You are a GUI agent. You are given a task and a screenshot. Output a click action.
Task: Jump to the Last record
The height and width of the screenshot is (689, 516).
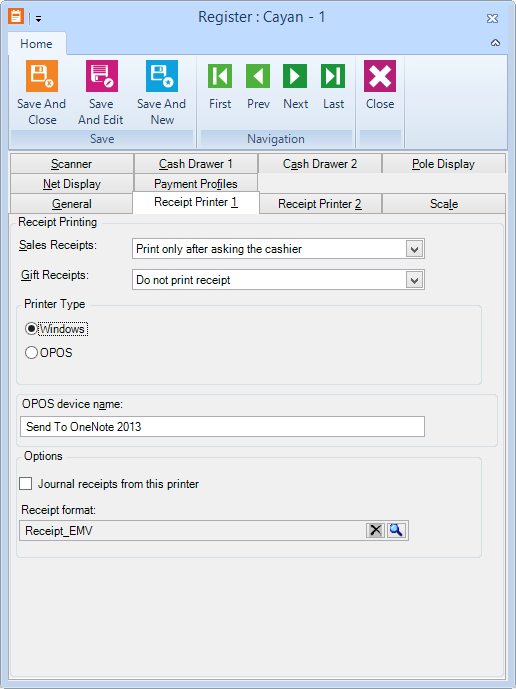(x=333, y=76)
